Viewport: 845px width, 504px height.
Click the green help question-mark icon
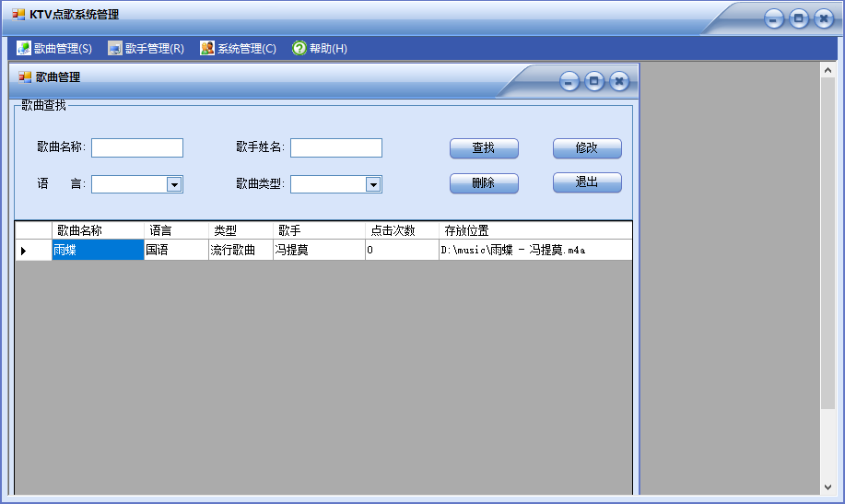pos(299,49)
